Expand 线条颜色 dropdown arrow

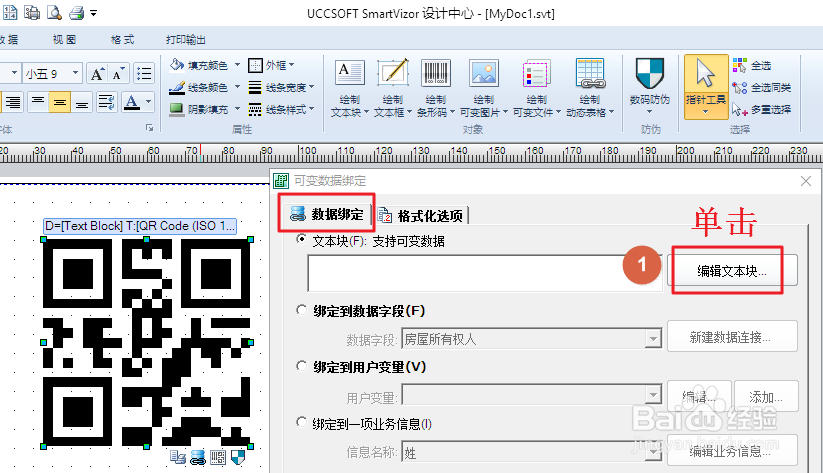click(x=237, y=87)
